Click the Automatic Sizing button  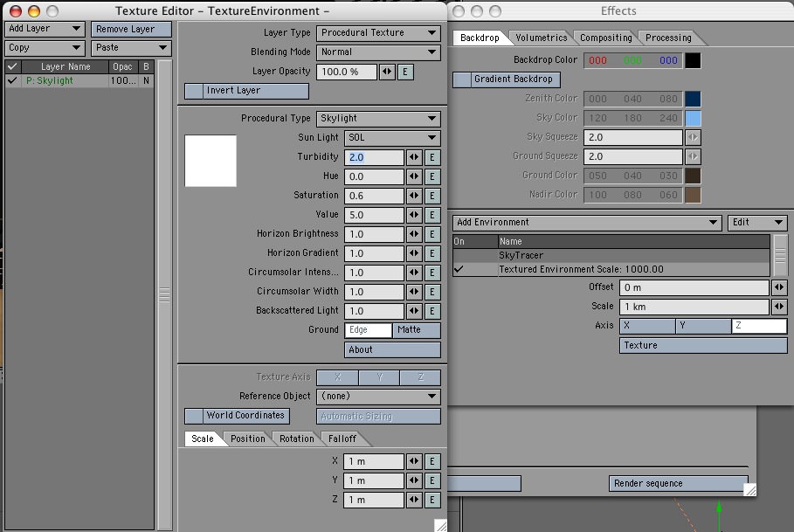click(x=378, y=417)
